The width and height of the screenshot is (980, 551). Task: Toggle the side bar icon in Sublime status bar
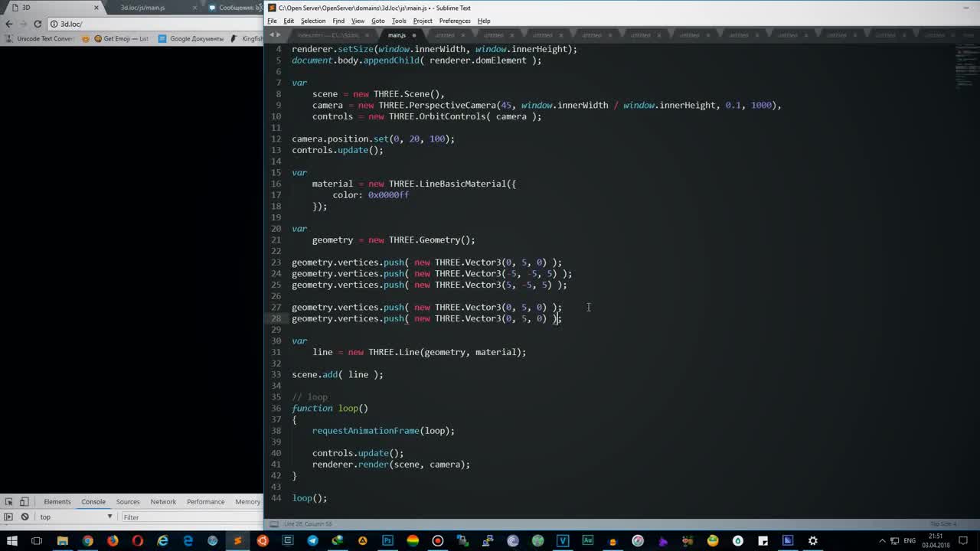(x=273, y=524)
